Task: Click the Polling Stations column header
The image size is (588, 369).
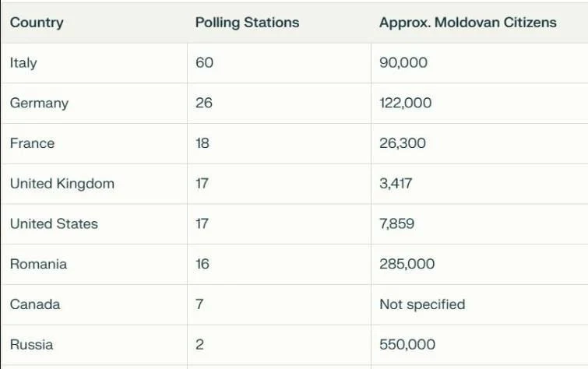Action: (x=247, y=23)
